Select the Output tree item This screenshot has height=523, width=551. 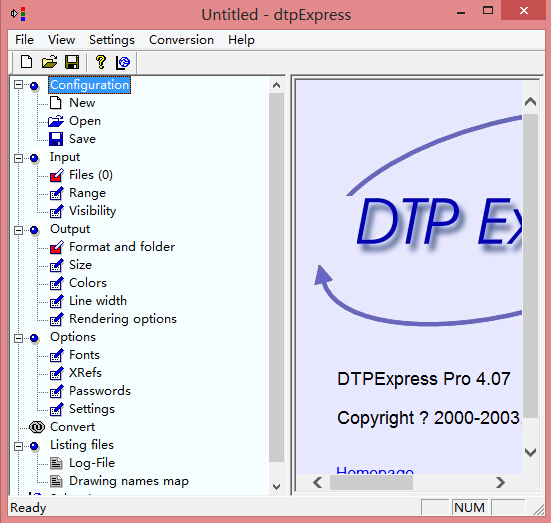70,229
